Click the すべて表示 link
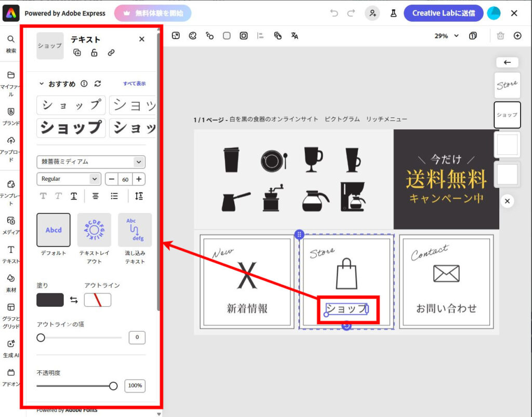 134,84
